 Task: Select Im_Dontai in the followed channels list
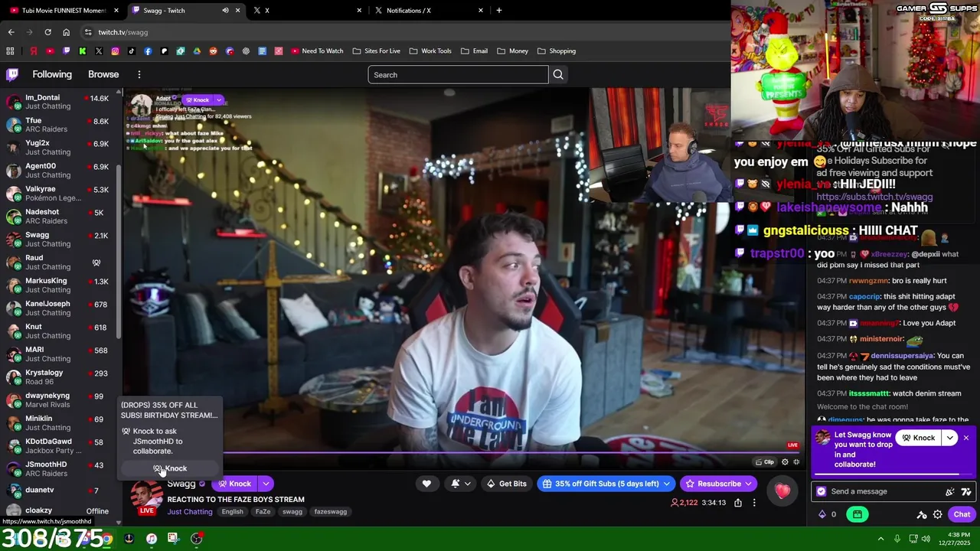(x=59, y=102)
